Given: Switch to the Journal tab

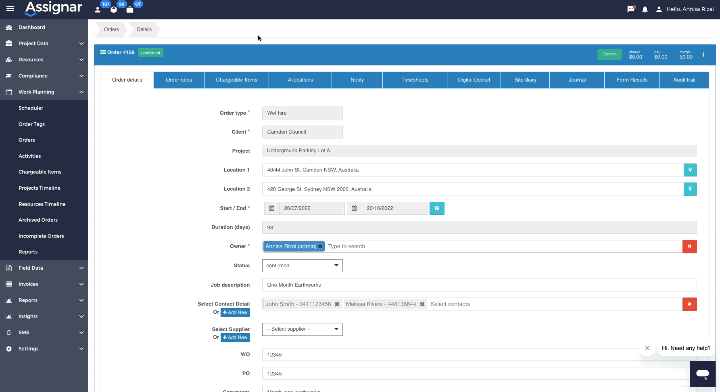Looking at the screenshot, I should tap(577, 80).
